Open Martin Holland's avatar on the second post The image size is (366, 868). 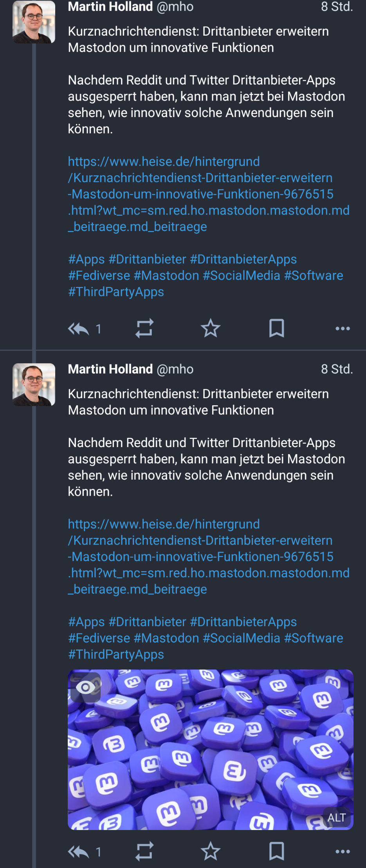pos(34,384)
